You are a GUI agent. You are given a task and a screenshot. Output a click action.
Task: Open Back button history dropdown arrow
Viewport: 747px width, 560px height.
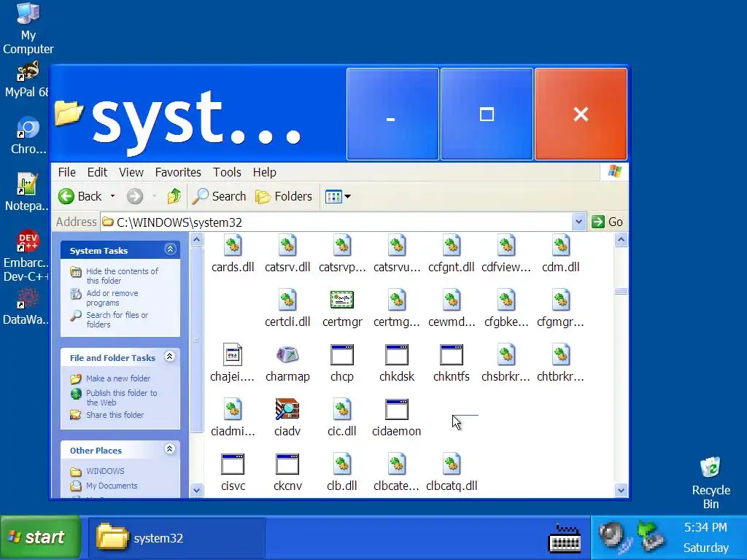click(112, 196)
